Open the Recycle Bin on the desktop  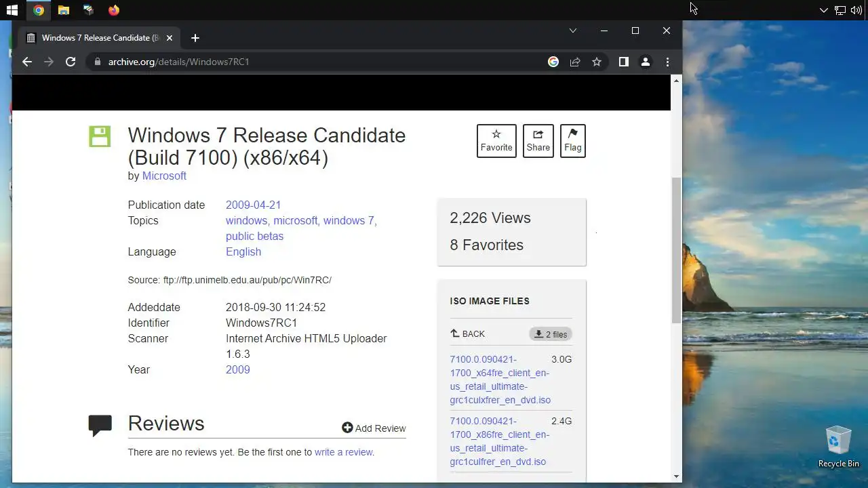[838, 447]
